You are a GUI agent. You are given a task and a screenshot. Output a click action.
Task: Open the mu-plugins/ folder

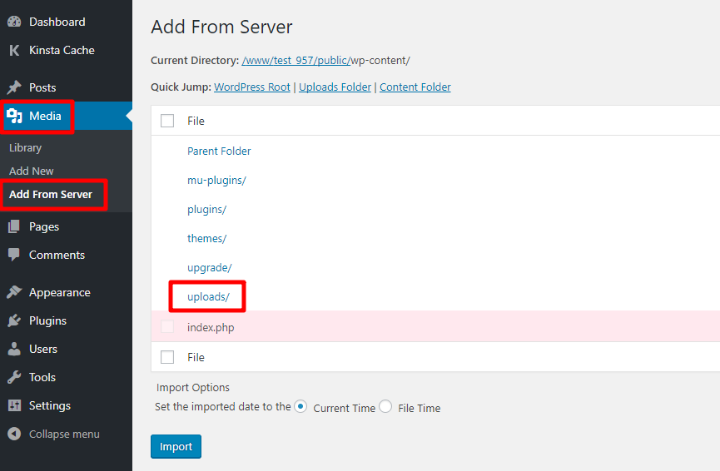(x=217, y=180)
